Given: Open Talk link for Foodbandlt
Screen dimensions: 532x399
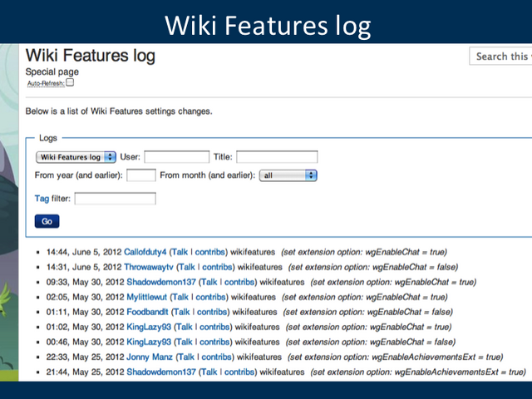Looking at the screenshot, I should pyautogui.click(x=181, y=312).
